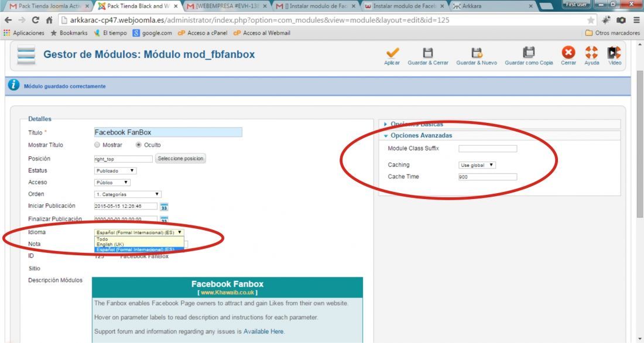Viewport: 644px width, 343px height.
Task: Close the Arkkara browser tab
Action: pyautogui.click(x=530, y=6)
